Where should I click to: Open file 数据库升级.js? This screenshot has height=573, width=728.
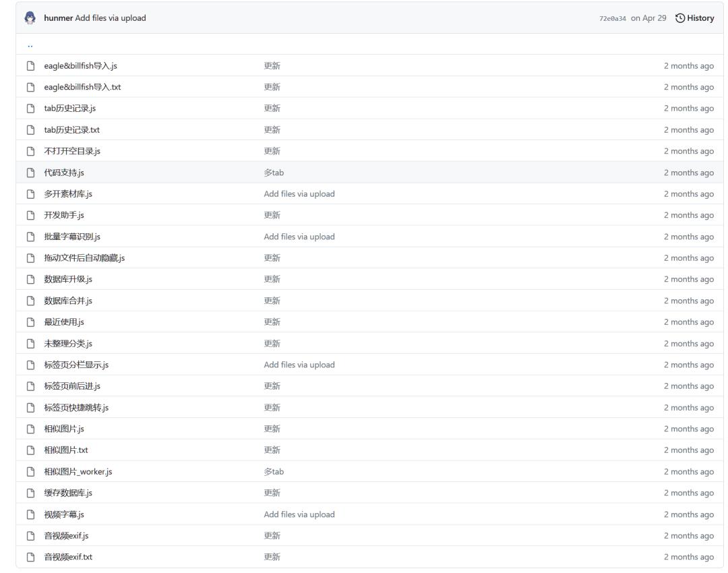[68, 280]
